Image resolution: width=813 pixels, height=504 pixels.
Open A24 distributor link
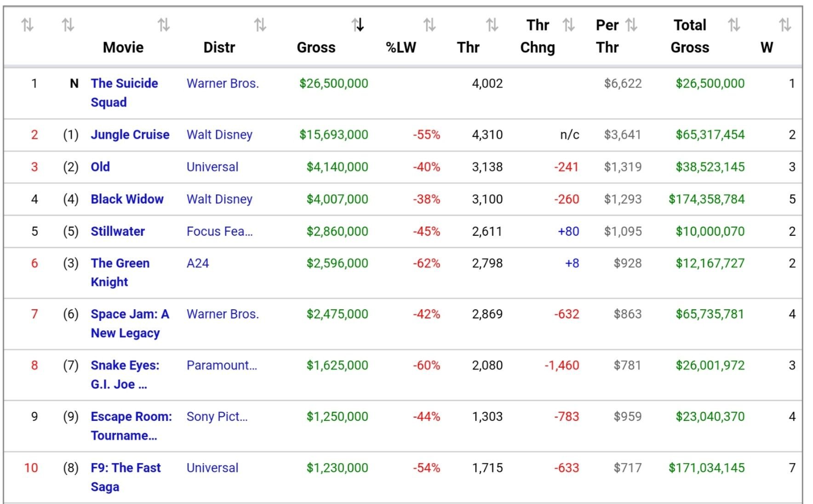(x=198, y=263)
